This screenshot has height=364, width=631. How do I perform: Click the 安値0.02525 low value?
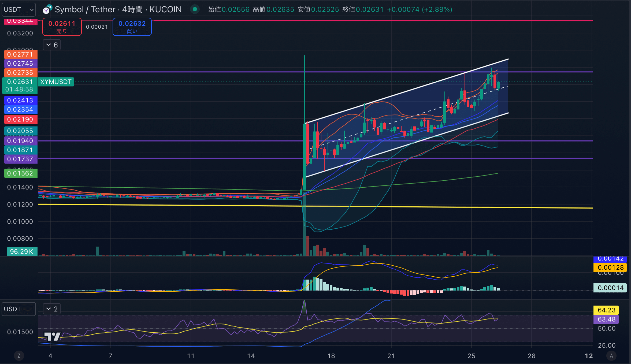318,10
